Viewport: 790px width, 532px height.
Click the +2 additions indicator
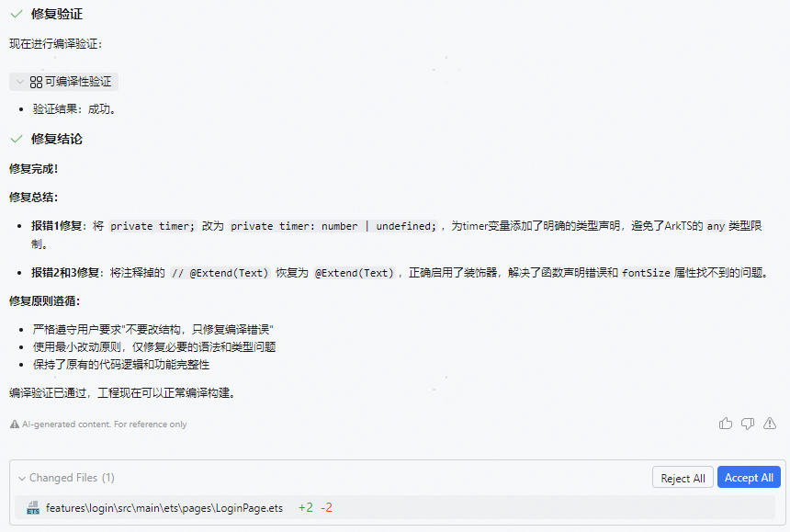coord(306,507)
